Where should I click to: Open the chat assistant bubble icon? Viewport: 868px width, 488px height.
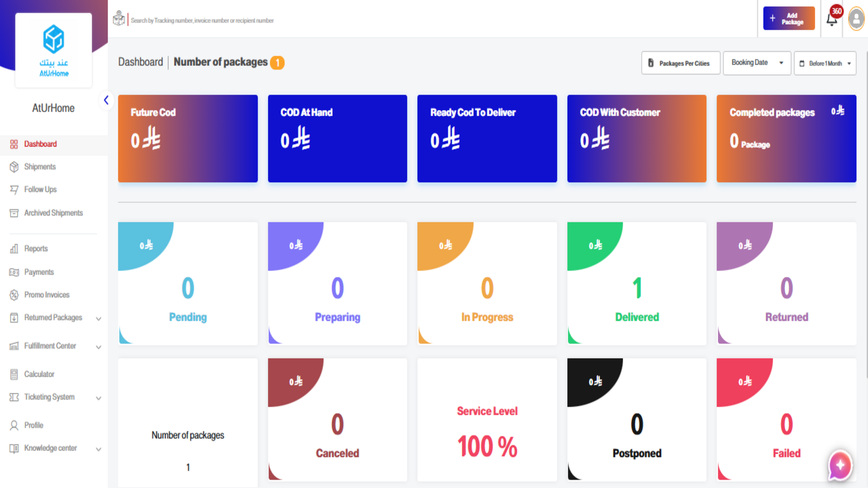point(840,465)
